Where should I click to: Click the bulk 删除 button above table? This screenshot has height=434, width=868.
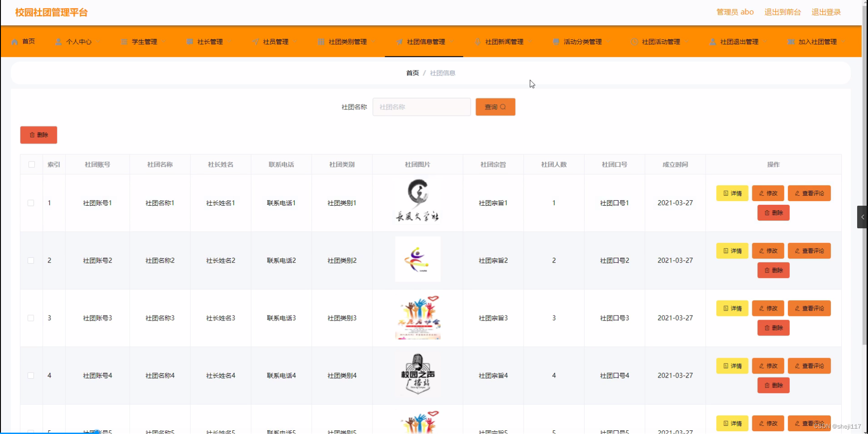[x=39, y=135]
